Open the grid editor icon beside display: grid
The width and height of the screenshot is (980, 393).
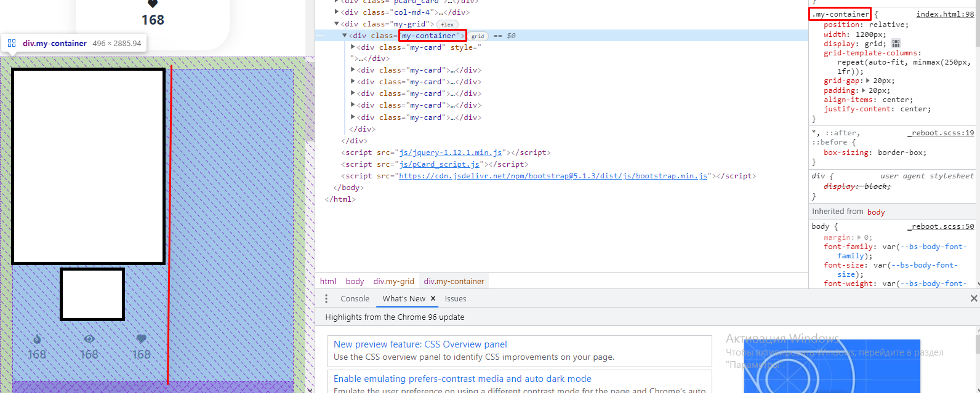click(x=896, y=44)
